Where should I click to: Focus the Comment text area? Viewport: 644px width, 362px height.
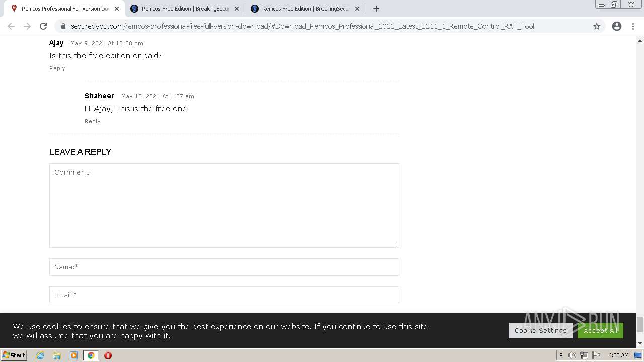[x=224, y=206]
